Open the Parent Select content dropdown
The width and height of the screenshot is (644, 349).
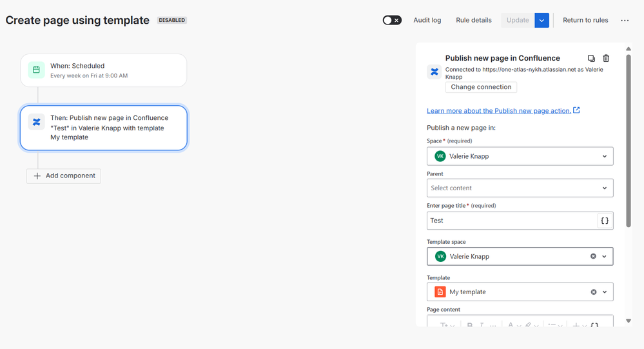tap(520, 188)
